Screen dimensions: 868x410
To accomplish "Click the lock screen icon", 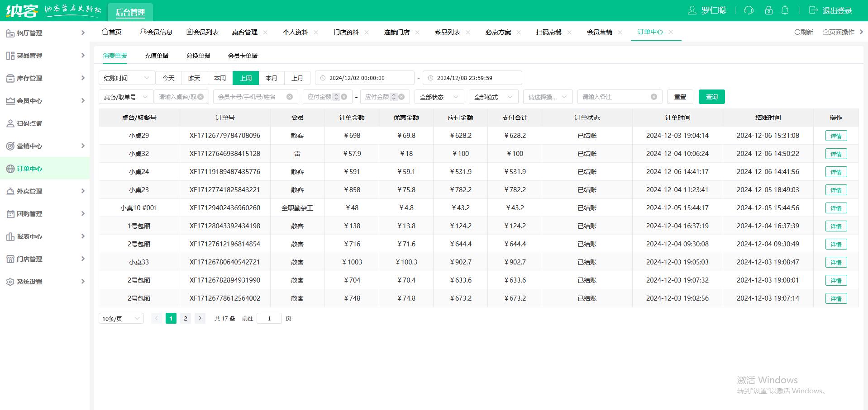I will pos(769,10).
